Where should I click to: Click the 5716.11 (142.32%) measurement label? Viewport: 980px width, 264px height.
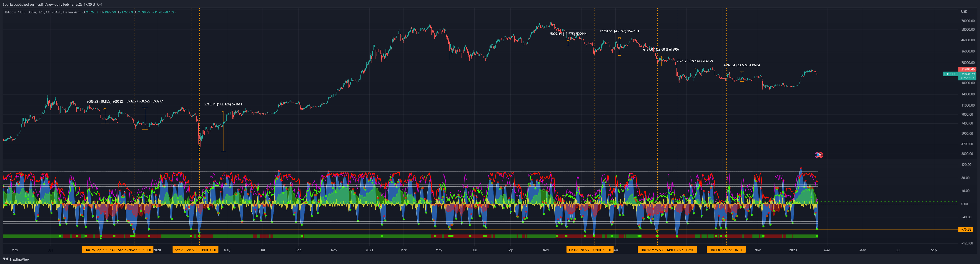pos(223,104)
